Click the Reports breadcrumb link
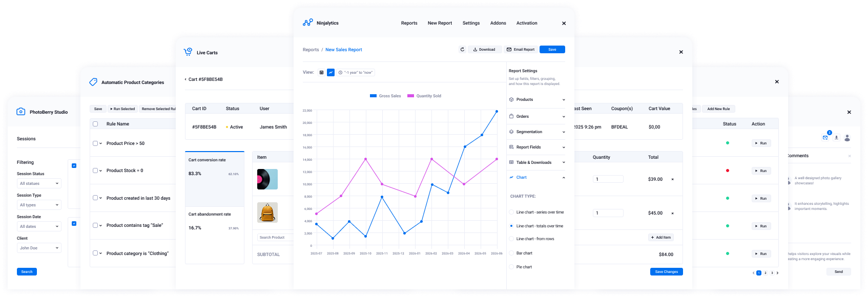The image size is (868, 297). click(311, 50)
